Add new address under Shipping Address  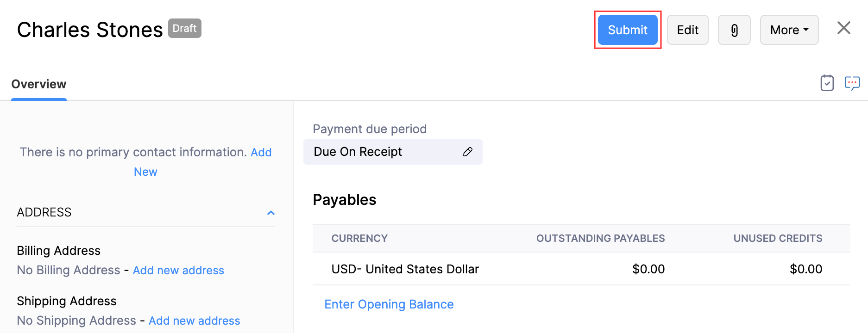(194, 321)
